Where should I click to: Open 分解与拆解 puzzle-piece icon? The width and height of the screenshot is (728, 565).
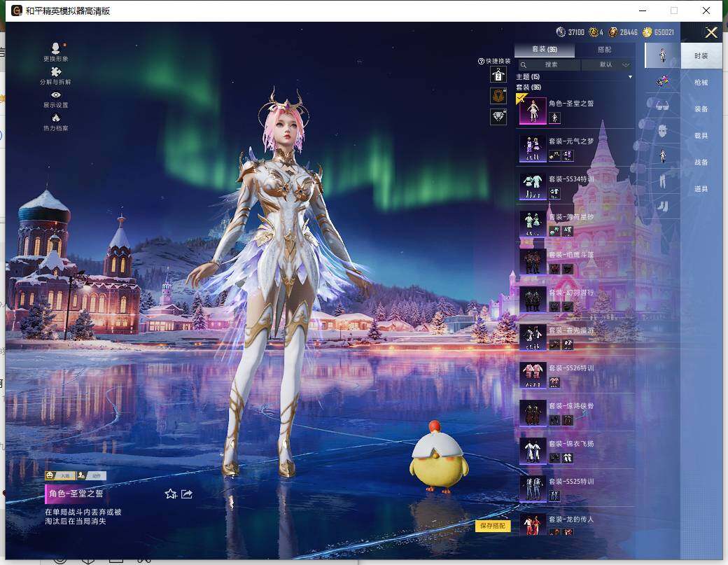click(56, 72)
